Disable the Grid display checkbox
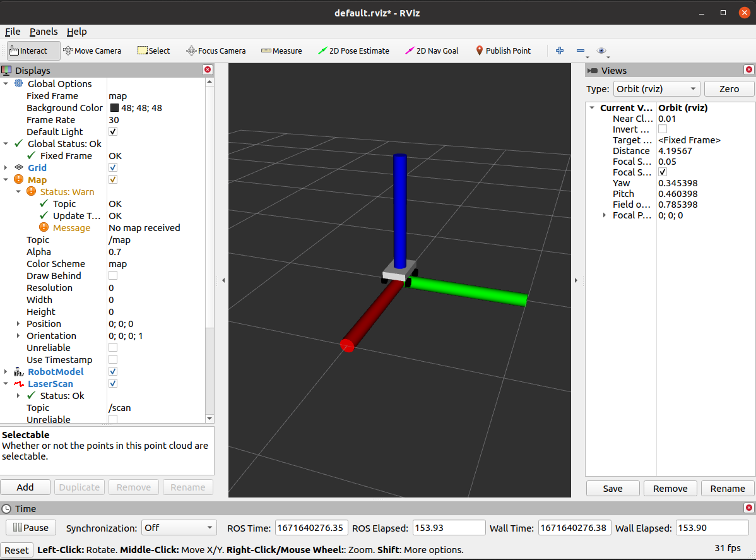The height and width of the screenshot is (560, 756). point(114,167)
